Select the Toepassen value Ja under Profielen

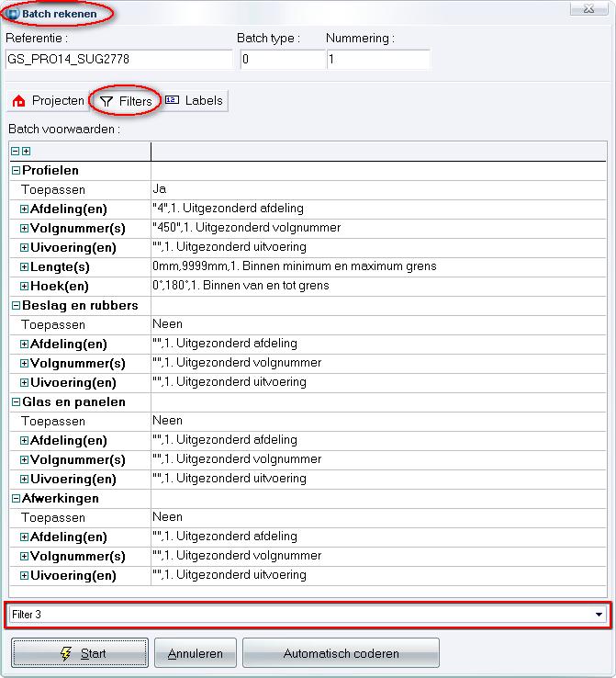tap(378, 189)
